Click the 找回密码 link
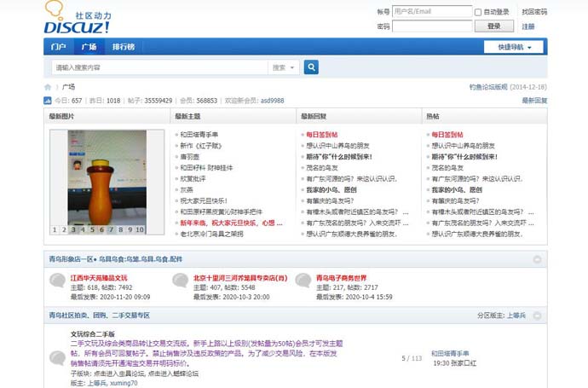588x388 pixels. (534, 12)
